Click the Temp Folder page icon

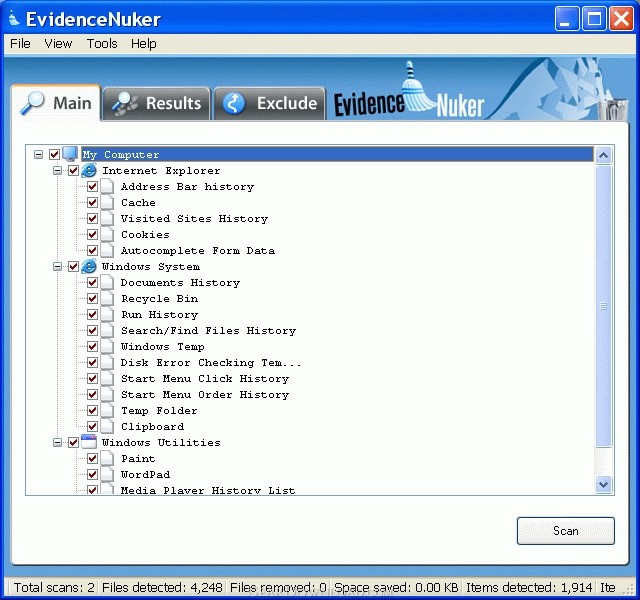(x=107, y=410)
